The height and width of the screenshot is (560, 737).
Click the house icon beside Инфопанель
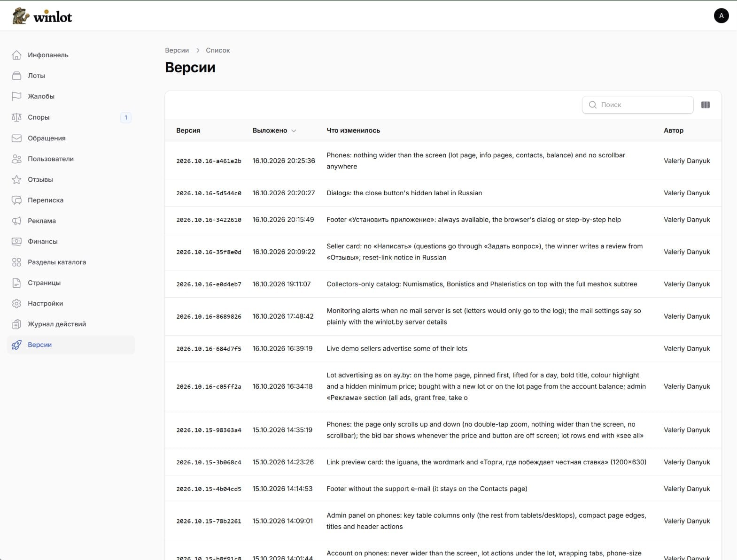[16, 55]
